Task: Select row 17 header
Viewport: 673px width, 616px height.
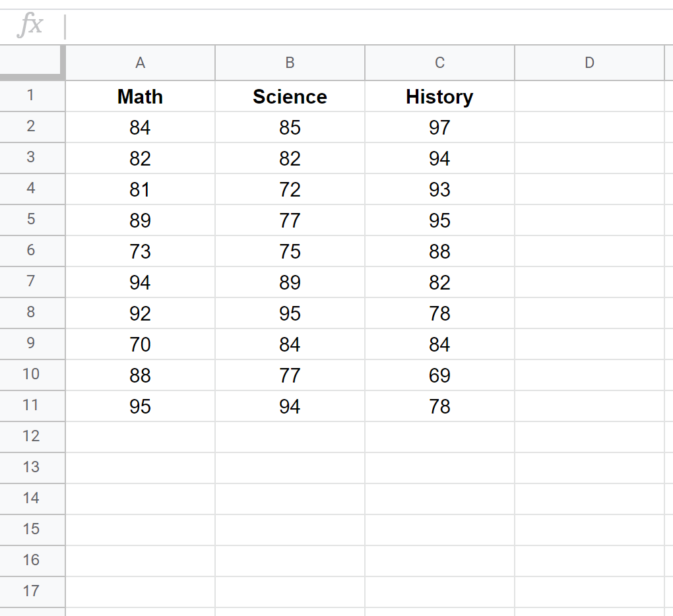Action: point(32,592)
